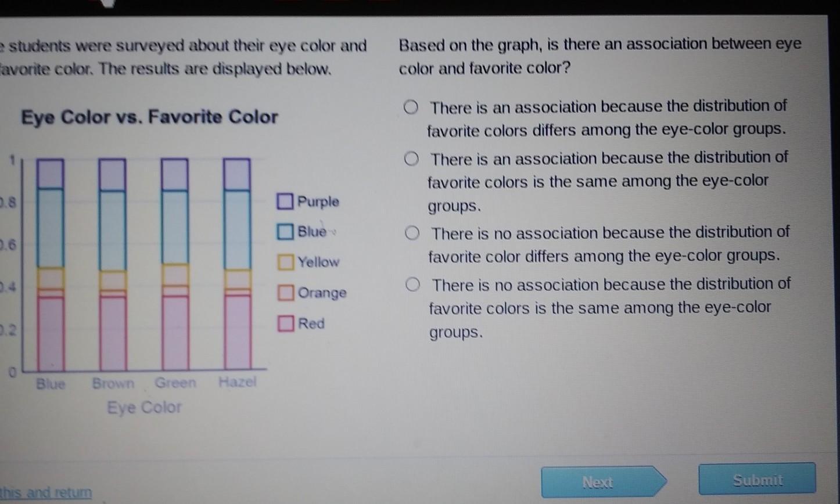
Task: Click the Blue legend swatch
Action: click(285, 232)
